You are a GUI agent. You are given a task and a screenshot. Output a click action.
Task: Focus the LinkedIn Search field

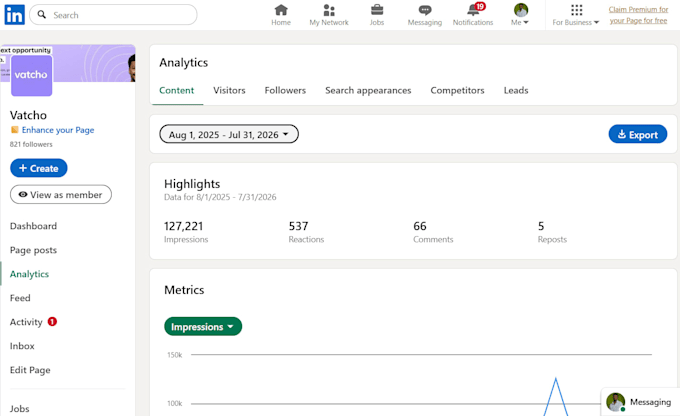click(113, 15)
